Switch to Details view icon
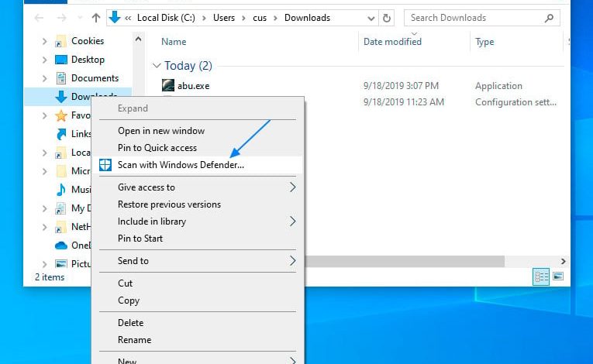 pyautogui.click(x=541, y=276)
